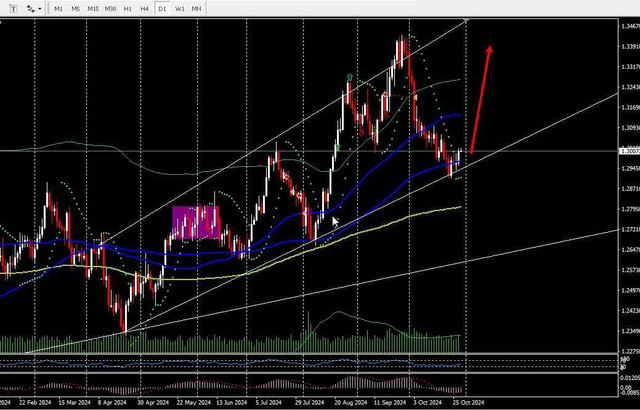Select the purple rectangle object on chart
Image resolution: width=640 pixels, height=410 pixels.
coord(196,222)
